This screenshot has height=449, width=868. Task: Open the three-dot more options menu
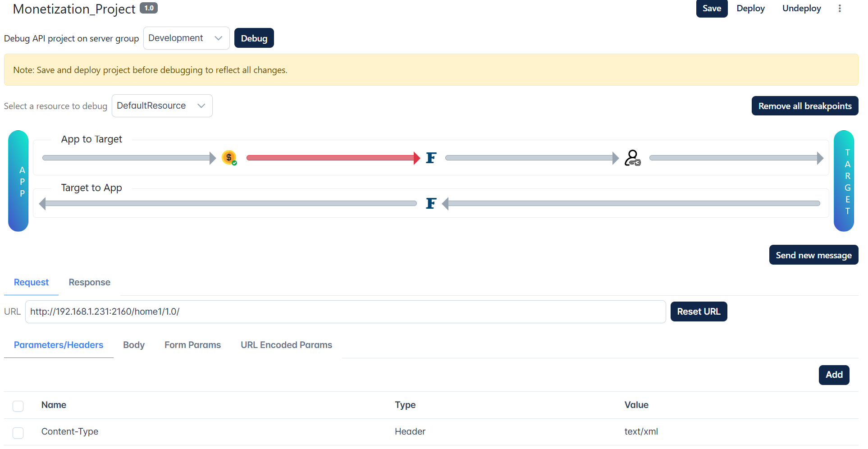(840, 9)
